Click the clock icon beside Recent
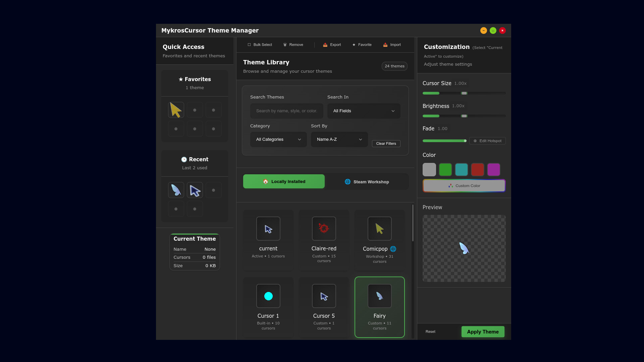 tap(184, 159)
